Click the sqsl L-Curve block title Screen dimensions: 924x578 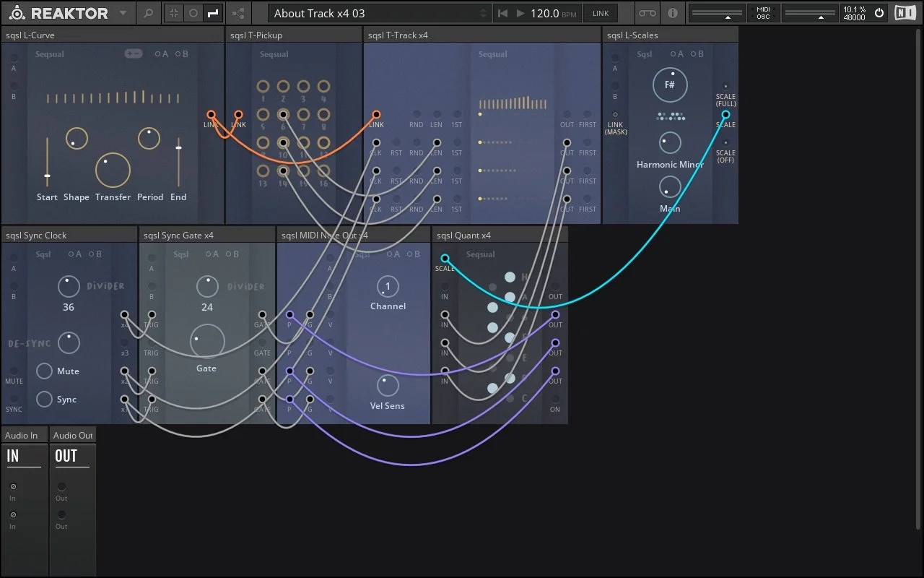[30, 35]
